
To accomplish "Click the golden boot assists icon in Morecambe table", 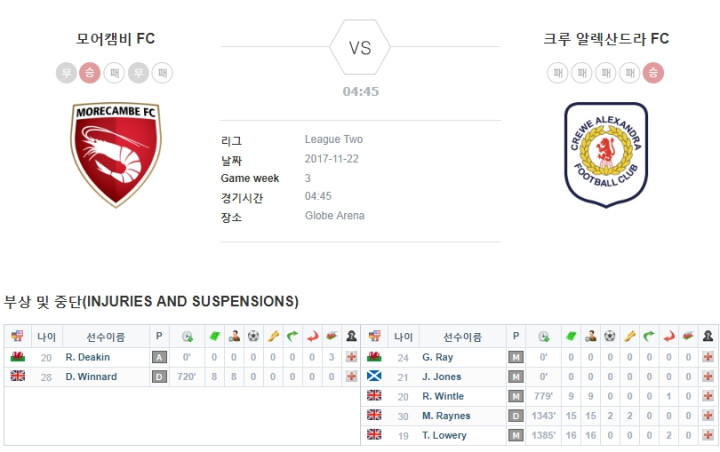I will tap(273, 336).
